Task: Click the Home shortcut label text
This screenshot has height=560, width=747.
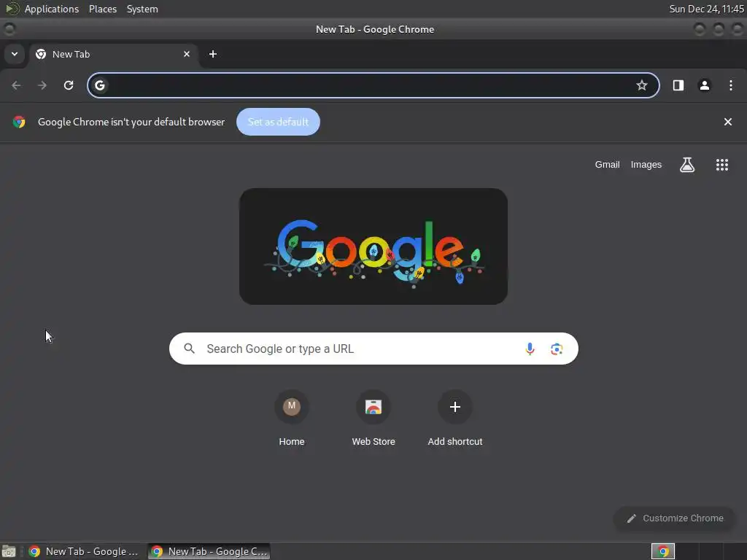Action: (292, 441)
